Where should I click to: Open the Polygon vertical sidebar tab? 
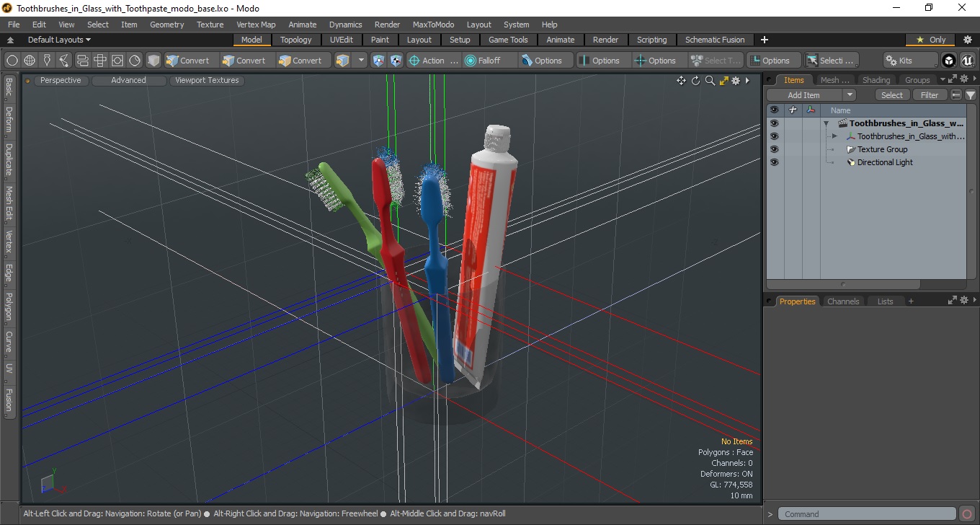[x=9, y=307]
